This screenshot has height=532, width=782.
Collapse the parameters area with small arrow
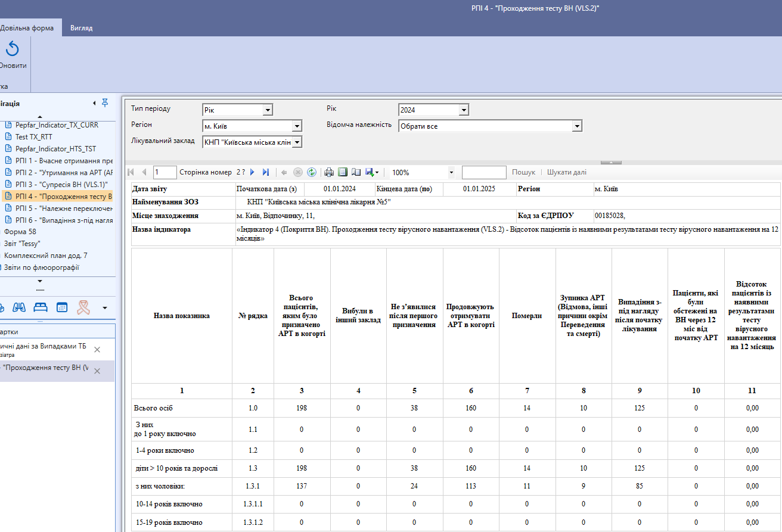[x=611, y=162]
